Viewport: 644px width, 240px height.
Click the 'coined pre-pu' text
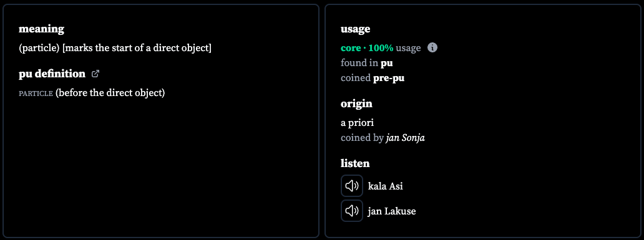pyautogui.click(x=373, y=78)
